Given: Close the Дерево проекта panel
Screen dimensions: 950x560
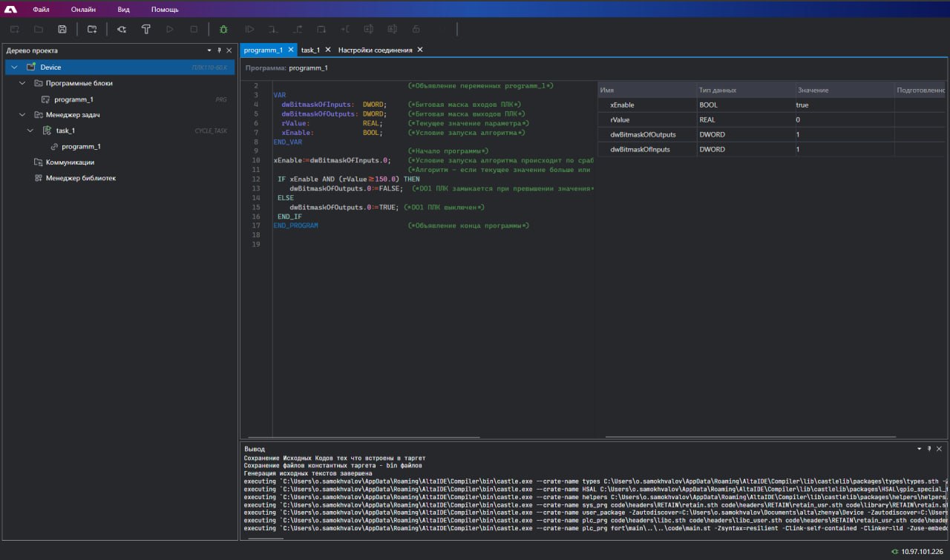Looking at the screenshot, I should pos(229,50).
